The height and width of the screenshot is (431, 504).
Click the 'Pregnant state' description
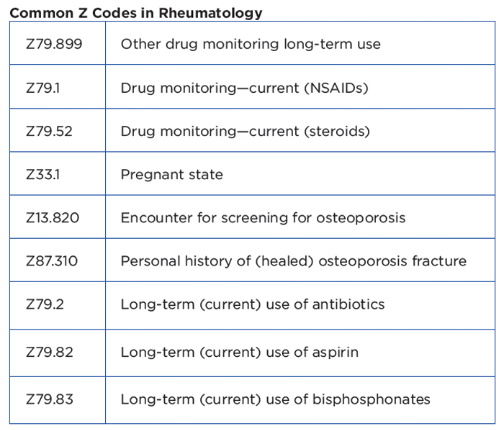tap(171, 174)
